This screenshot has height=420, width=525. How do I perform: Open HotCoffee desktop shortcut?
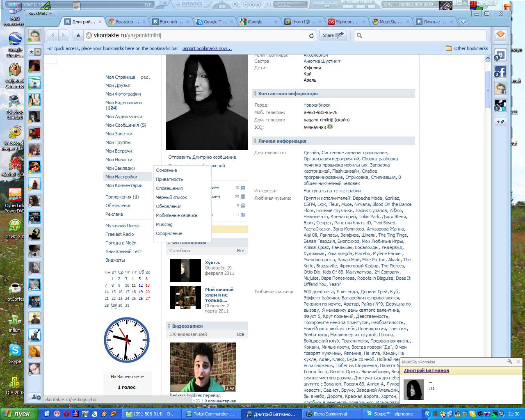(15, 291)
